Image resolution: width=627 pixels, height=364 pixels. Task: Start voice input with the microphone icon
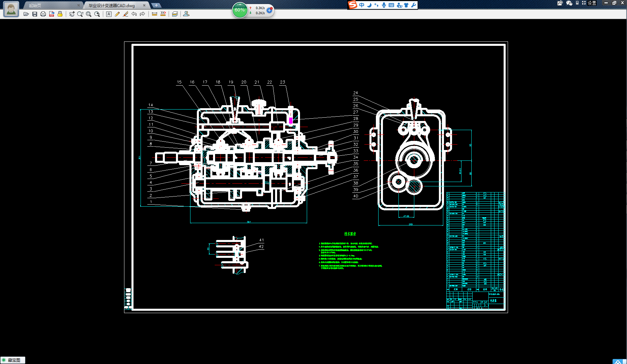[x=384, y=5]
